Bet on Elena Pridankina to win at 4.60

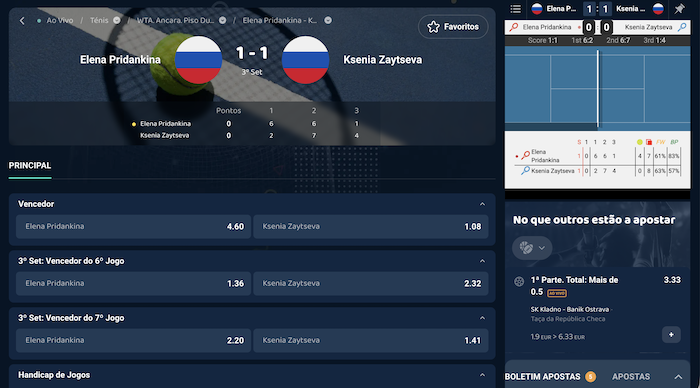click(133, 226)
